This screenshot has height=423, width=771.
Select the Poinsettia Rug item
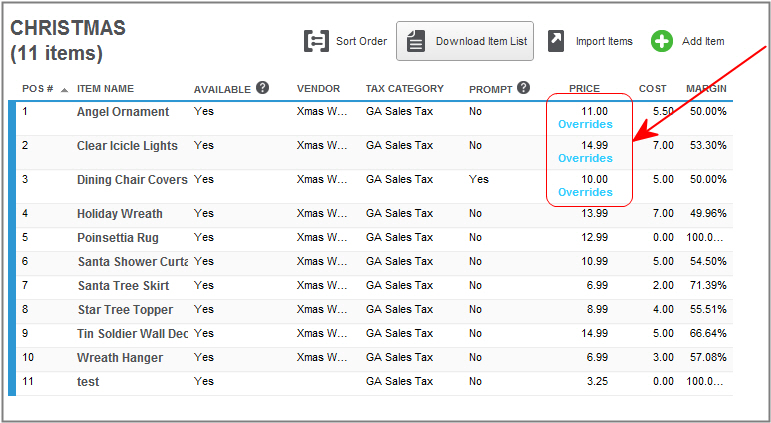(x=118, y=238)
